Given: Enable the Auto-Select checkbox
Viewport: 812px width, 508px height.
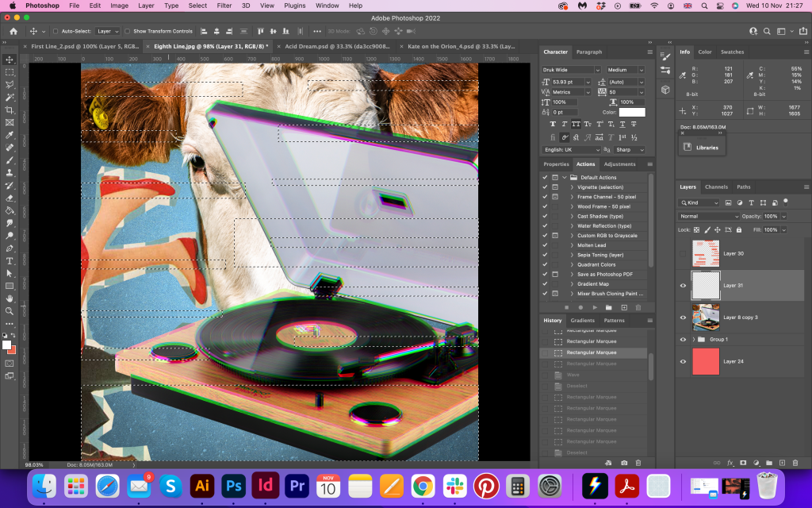Looking at the screenshot, I should (x=55, y=31).
